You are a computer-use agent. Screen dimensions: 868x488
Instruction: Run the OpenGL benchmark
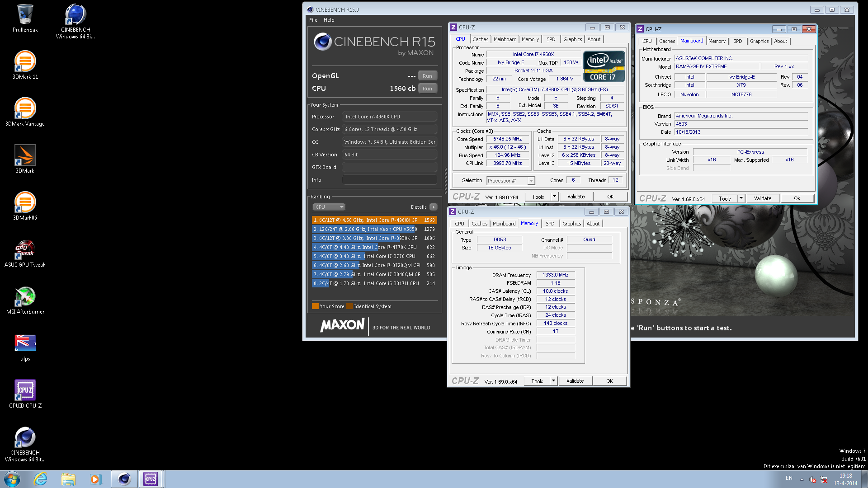click(x=427, y=76)
